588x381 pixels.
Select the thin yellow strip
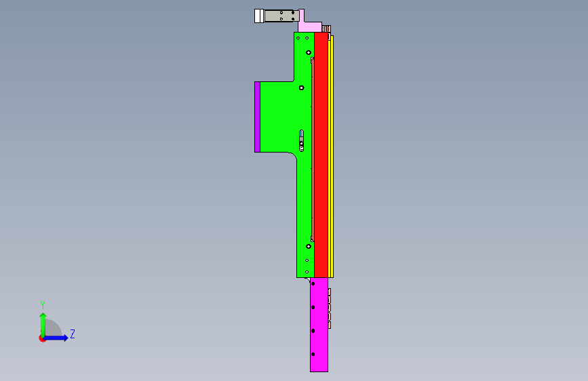[x=331, y=157]
